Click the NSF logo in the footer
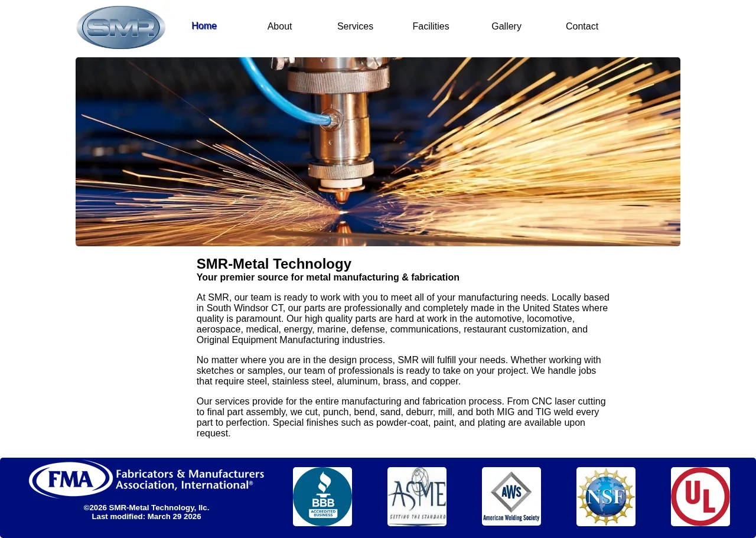 (606, 497)
